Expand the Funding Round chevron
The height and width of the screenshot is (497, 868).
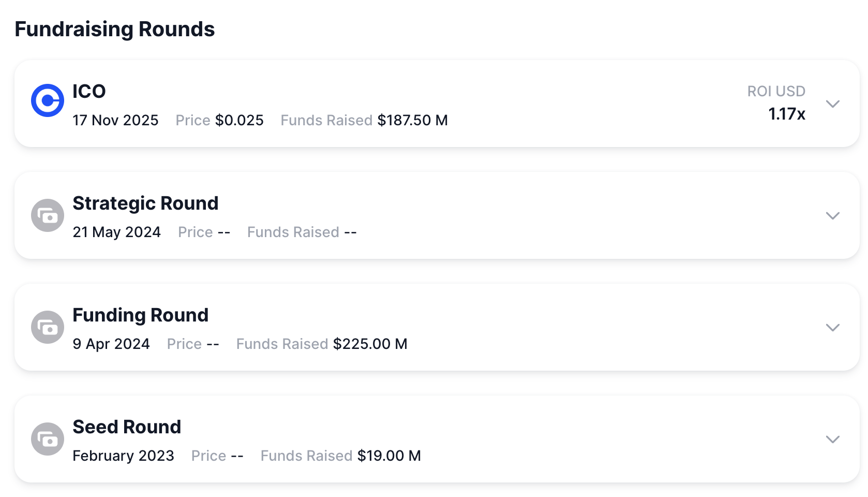coord(832,327)
